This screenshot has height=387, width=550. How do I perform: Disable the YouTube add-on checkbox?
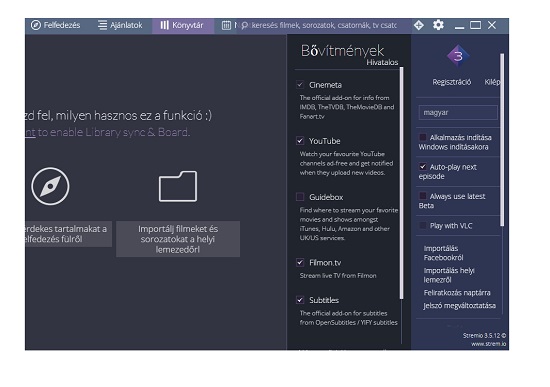300,141
